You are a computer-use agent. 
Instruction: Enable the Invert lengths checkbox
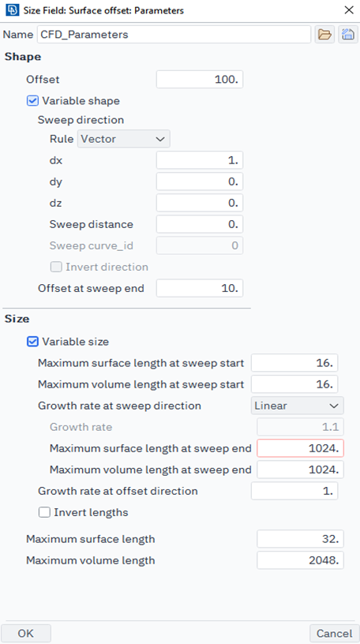pos(44,512)
